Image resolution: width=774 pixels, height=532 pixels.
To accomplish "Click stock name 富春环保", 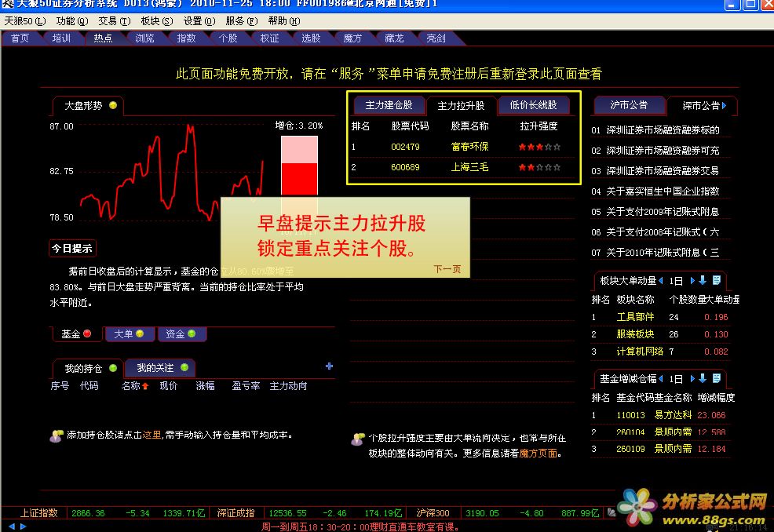I will click(x=469, y=147).
